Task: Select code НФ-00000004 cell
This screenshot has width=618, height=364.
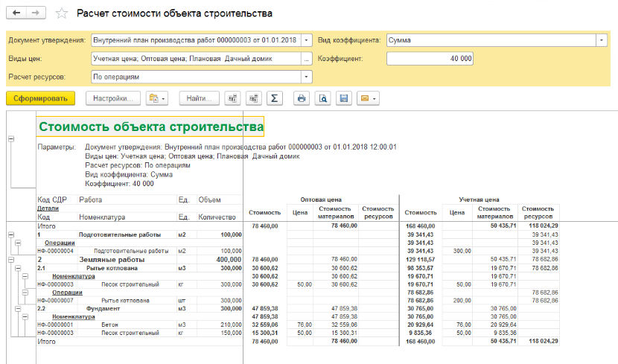Action: pos(56,251)
